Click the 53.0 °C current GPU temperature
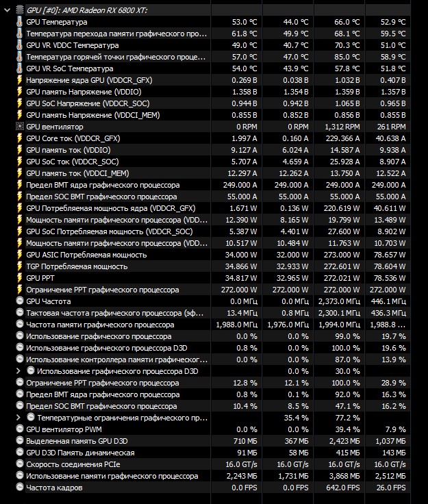Image resolution: width=428 pixels, height=504 pixels. tap(244, 22)
